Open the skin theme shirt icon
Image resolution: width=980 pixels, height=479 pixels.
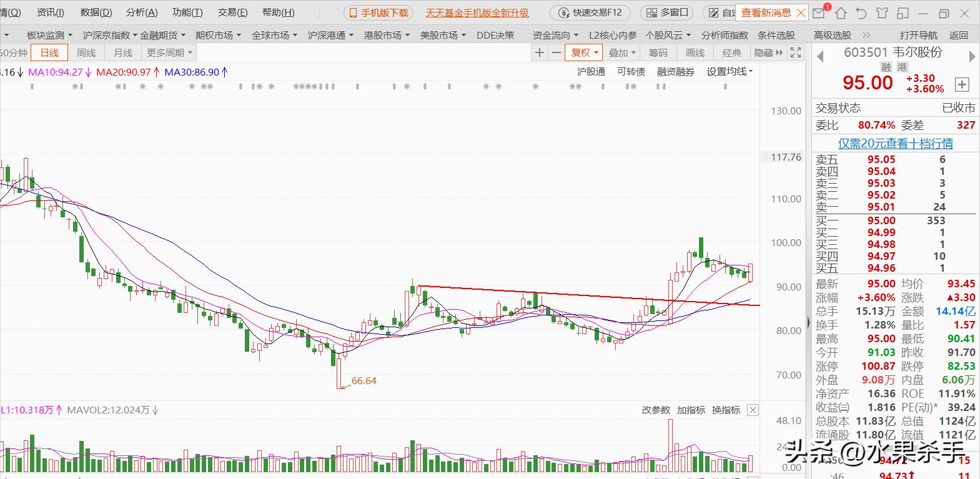pyautogui.click(x=881, y=12)
